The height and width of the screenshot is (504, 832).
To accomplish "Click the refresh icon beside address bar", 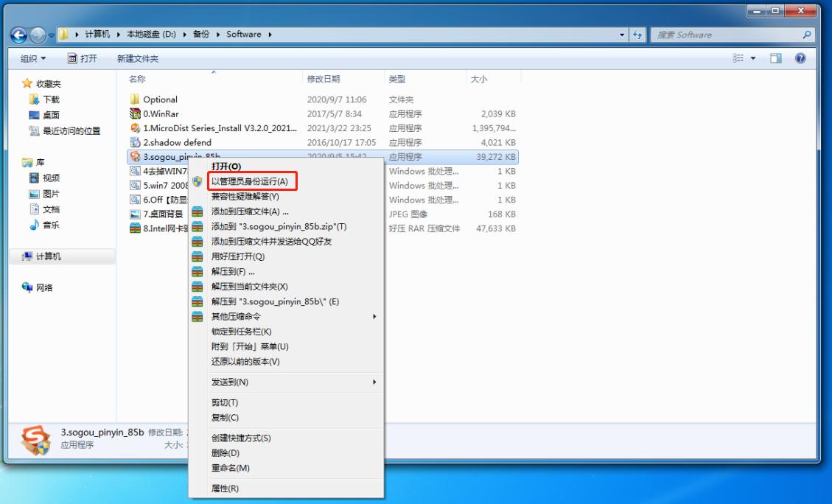I will (x=638, y=35).
